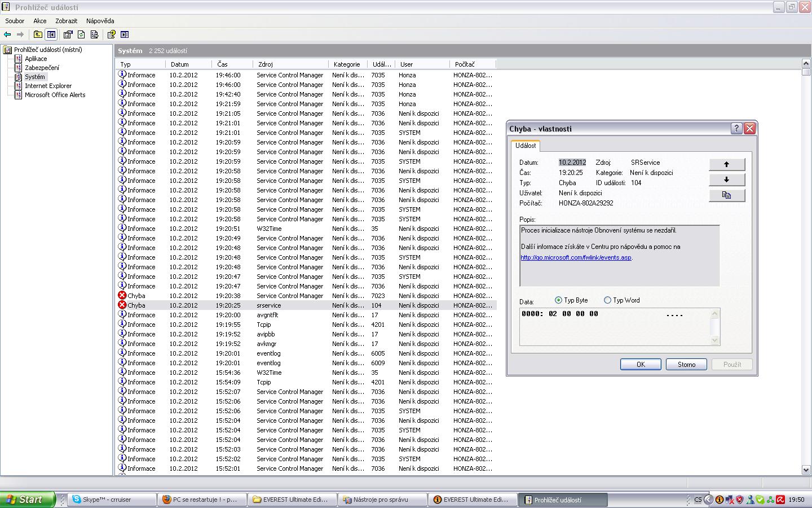This screenshot has width=812, height=508.
Task: Click the Up One Level folder icon
Action: pos(38,34)
